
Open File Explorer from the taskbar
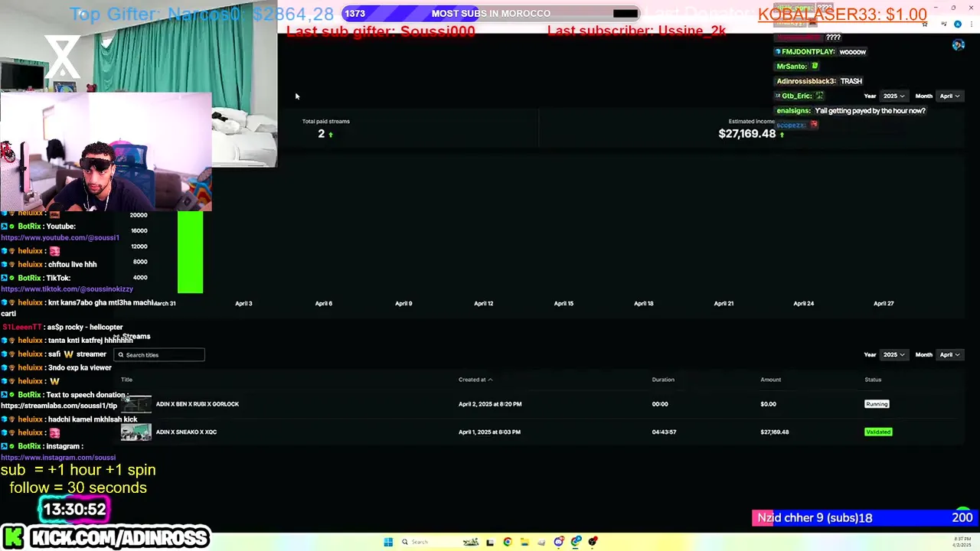524,542
